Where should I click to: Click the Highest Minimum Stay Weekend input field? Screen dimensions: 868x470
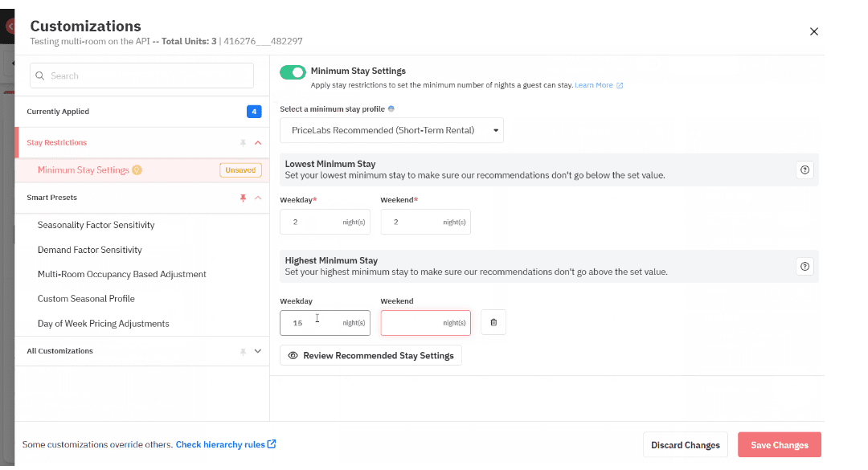click(x=411, y=323)
